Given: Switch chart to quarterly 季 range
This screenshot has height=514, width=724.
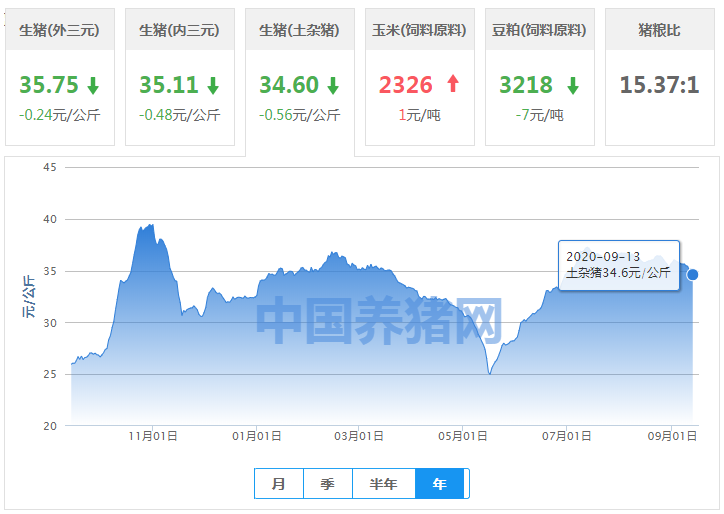Looking at the screenshot, I should [x=328, y=484].
